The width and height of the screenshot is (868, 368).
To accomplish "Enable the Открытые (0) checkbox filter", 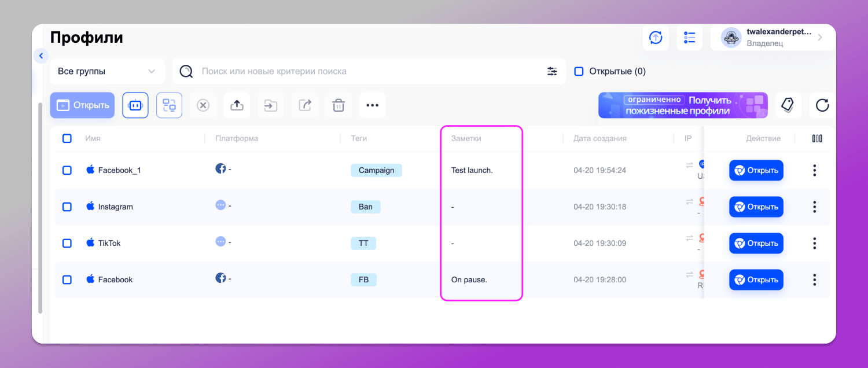I will [579, 72].
